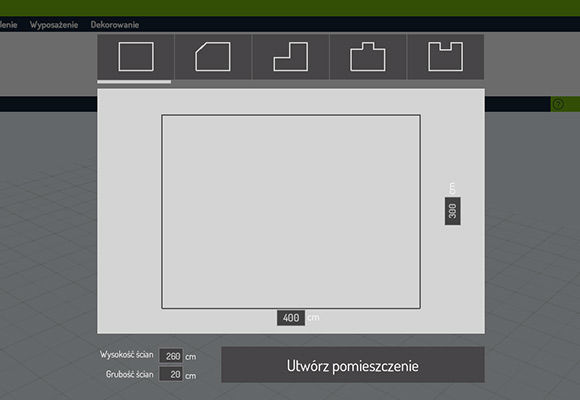Choose the cut-corner room shape icon

tap(213, 57)
